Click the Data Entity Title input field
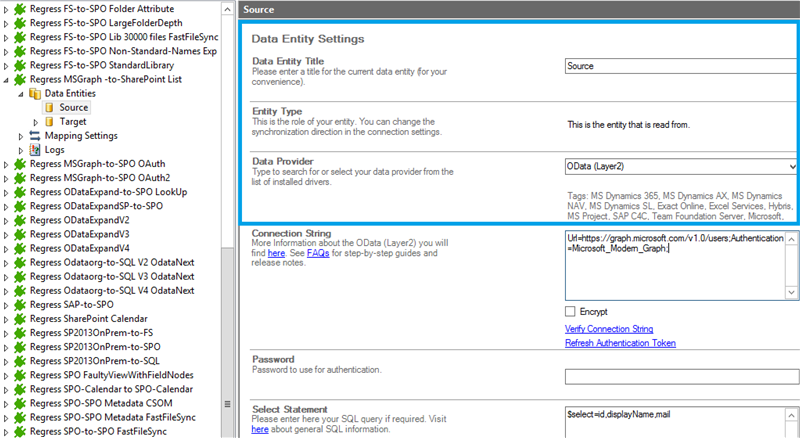800x438 pixels. pos(680,66)
